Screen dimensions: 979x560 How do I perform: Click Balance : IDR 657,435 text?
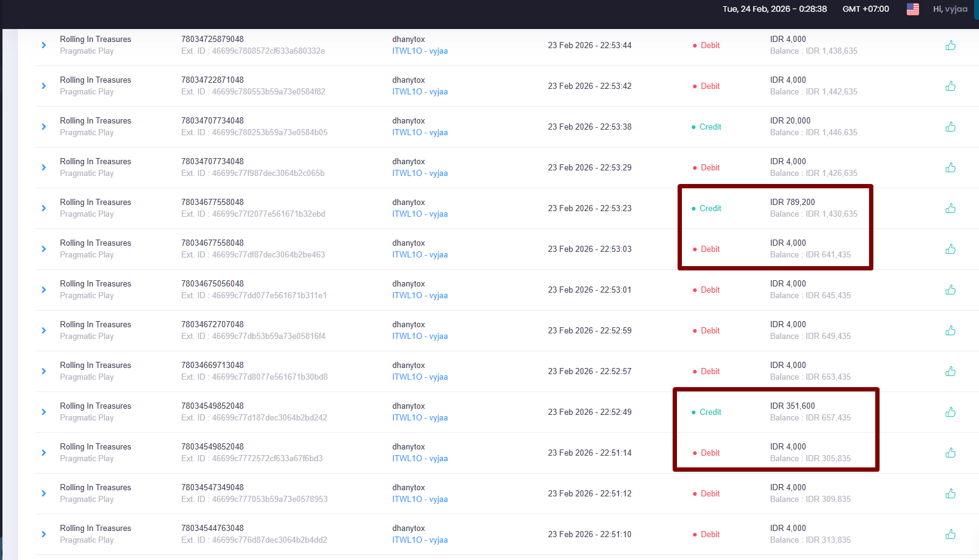click(810, 418)
